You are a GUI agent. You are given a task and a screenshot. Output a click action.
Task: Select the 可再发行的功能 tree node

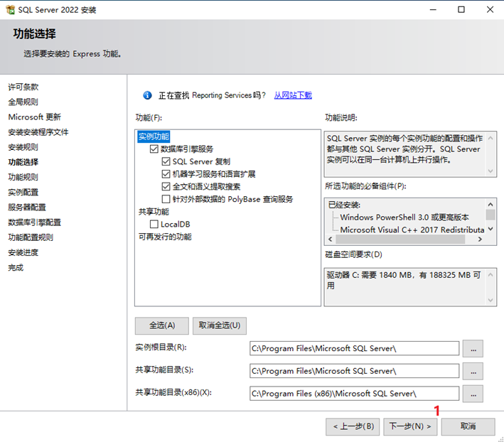click(165, 237)
